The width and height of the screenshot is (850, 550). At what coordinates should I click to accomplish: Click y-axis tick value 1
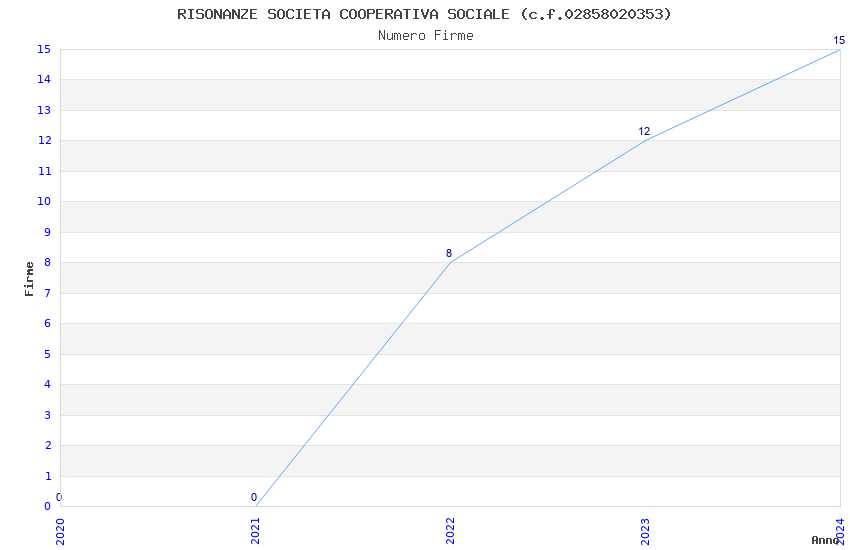click(x=47, y=476)
